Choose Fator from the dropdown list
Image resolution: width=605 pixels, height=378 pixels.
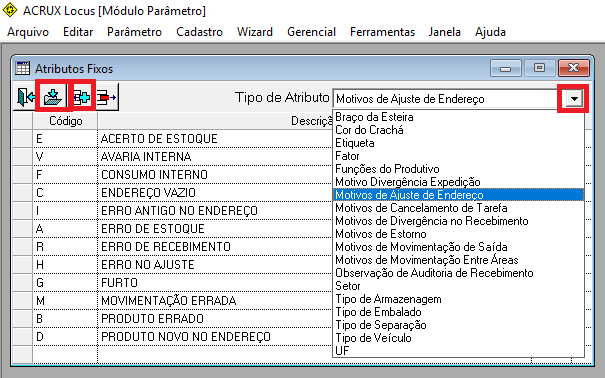(458, 156)
